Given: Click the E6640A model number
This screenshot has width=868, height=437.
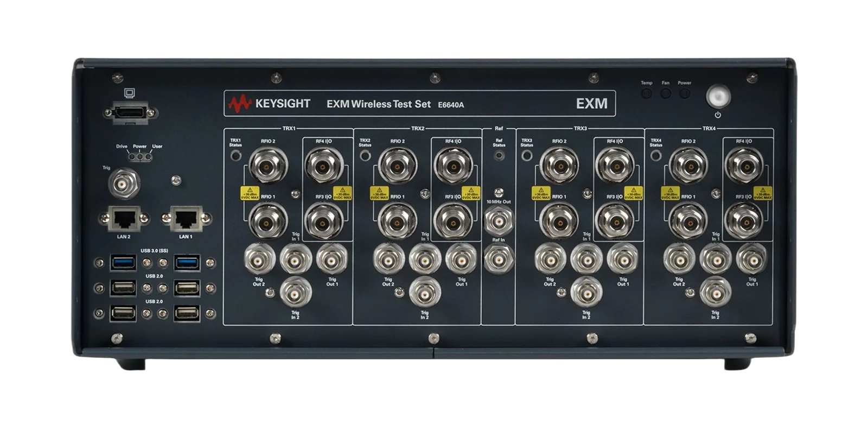Looking at the screenshot, I should 451,105.
